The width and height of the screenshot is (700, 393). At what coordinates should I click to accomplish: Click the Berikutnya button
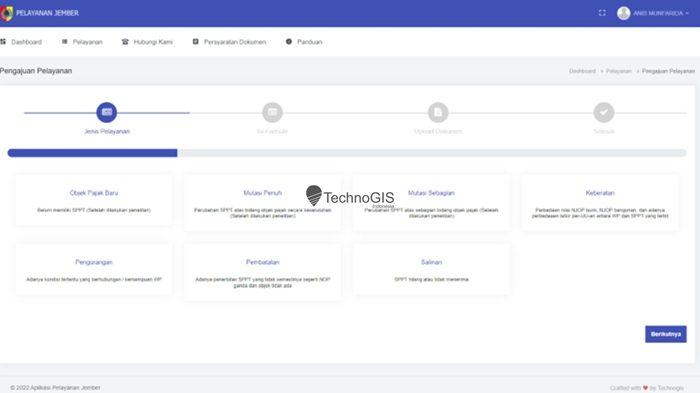[x=666, y=334]
